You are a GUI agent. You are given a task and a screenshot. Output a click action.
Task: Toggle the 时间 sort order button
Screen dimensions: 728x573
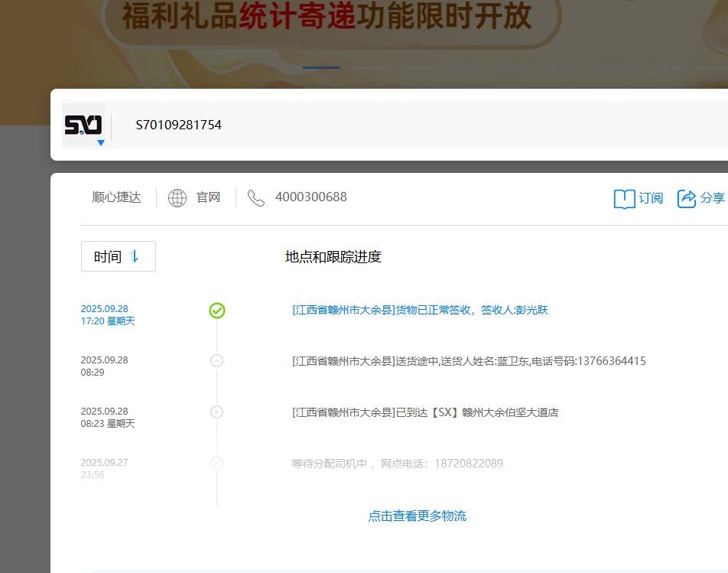(x=119, y=256)
